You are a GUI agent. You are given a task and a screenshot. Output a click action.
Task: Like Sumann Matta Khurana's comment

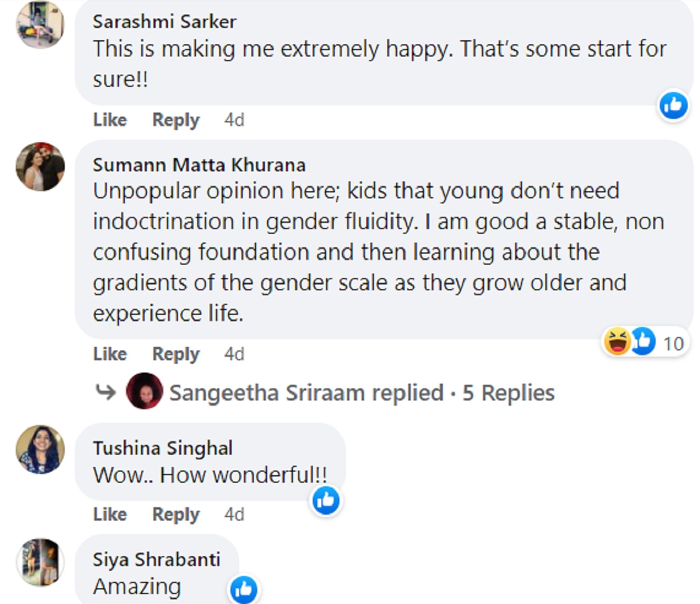[x=110, y=354]
